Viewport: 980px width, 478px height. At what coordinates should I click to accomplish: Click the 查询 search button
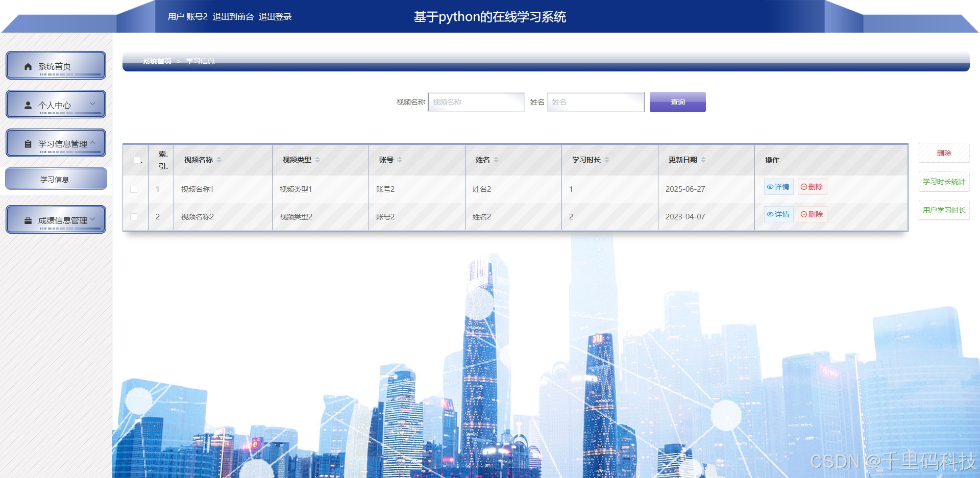677,102
